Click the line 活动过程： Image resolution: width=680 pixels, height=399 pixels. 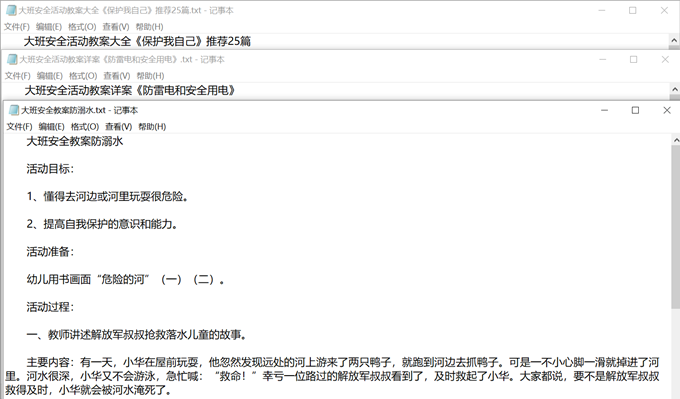(50, 307)
